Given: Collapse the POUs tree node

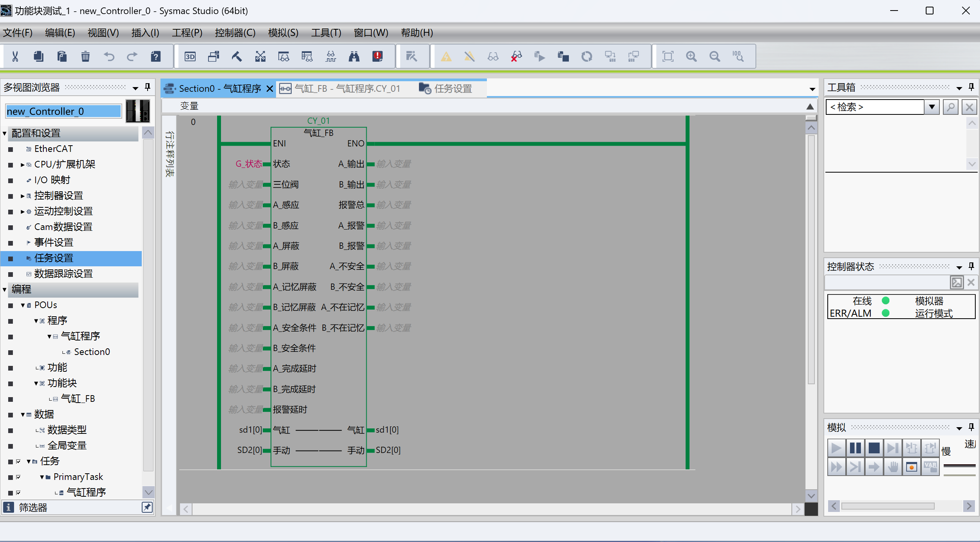Looking at the screenshot, I should click(x=23, y=305).
